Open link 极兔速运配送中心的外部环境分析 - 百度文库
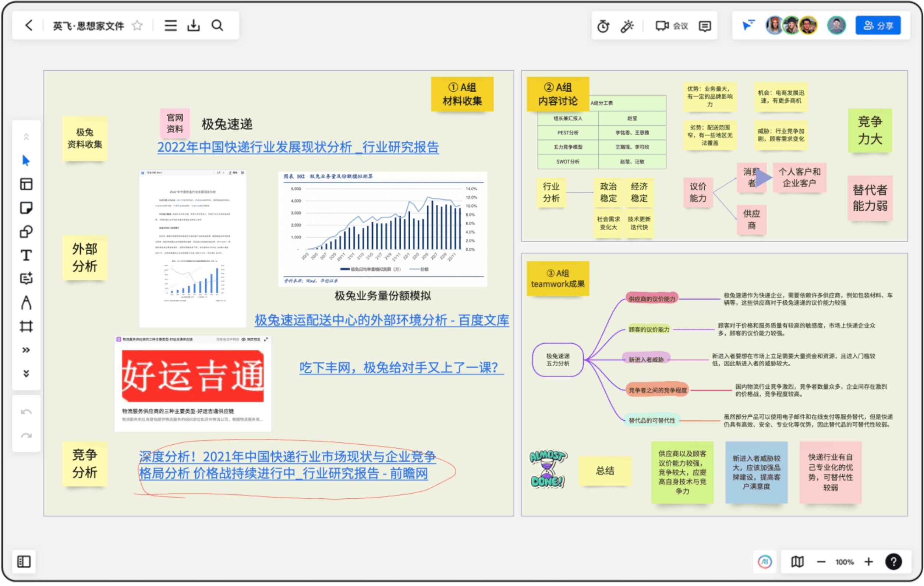This screenshot has width=924, height=586. coord(382,320)
